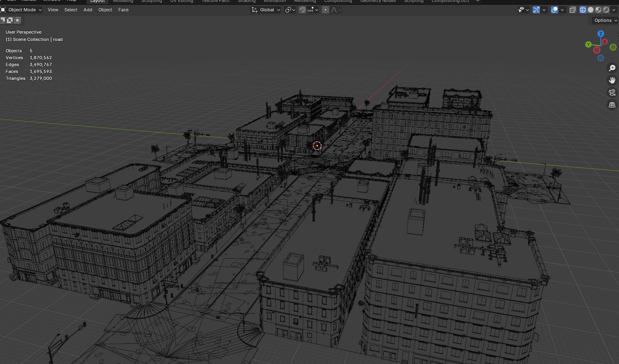This screenshot has height=364, width=619.
Task: Click the Vertices count 1,870,562
Action: click(41, 58)
